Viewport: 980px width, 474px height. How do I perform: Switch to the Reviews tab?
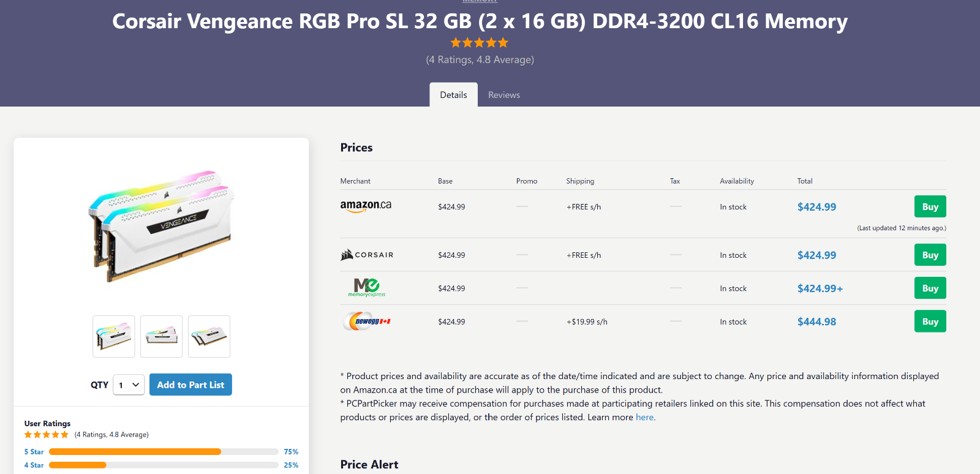coord(504,95)
